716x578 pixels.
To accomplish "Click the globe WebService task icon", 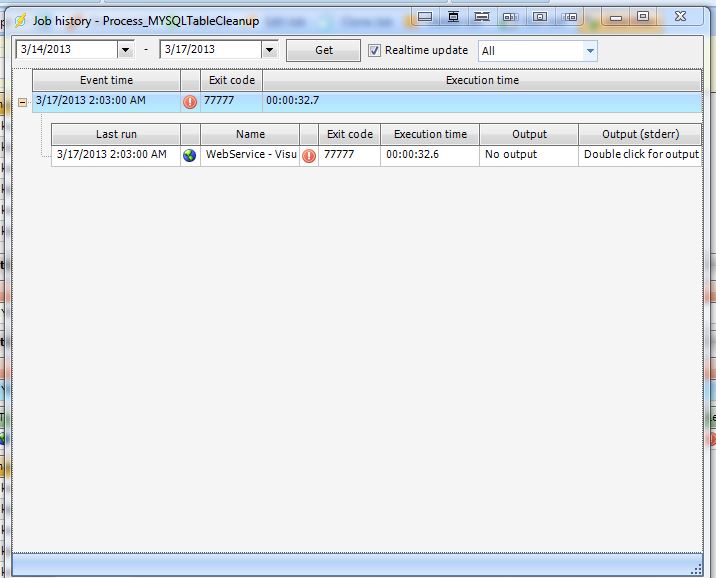I will coord(190,155).
